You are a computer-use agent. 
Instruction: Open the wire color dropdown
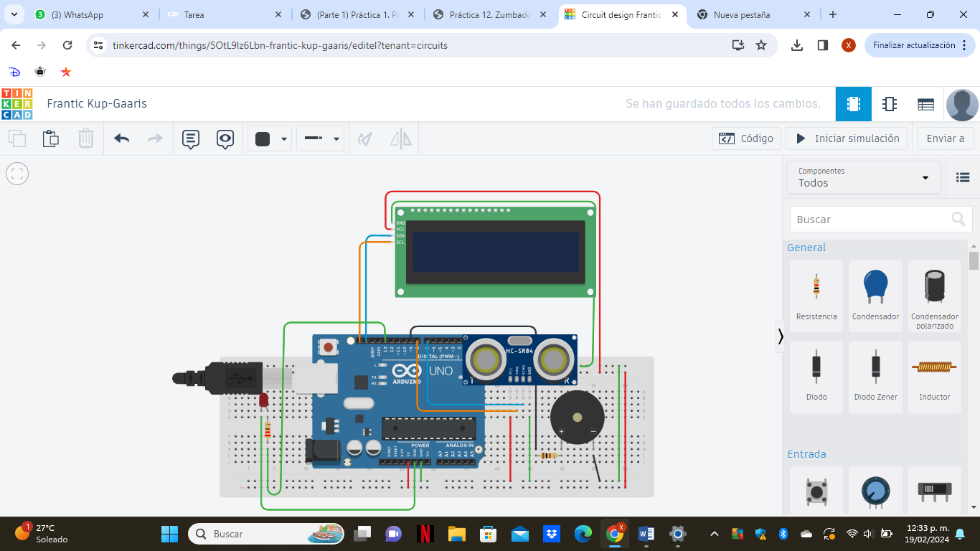click(x=270, y=138)
